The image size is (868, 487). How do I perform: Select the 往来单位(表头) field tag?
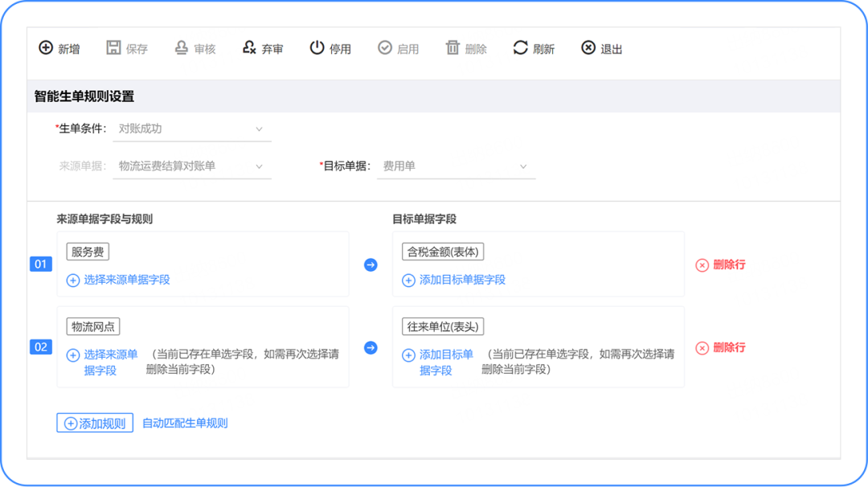click(x=443, y=326)
